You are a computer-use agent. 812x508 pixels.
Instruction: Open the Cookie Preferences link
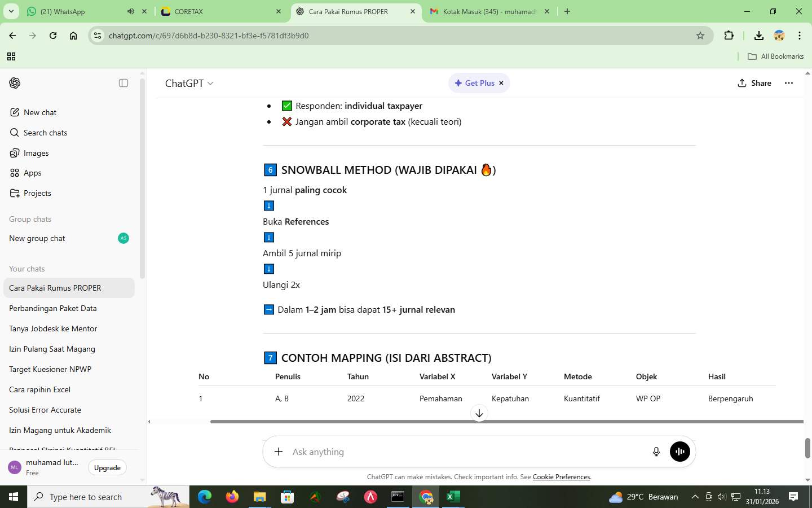click(561, 477)
